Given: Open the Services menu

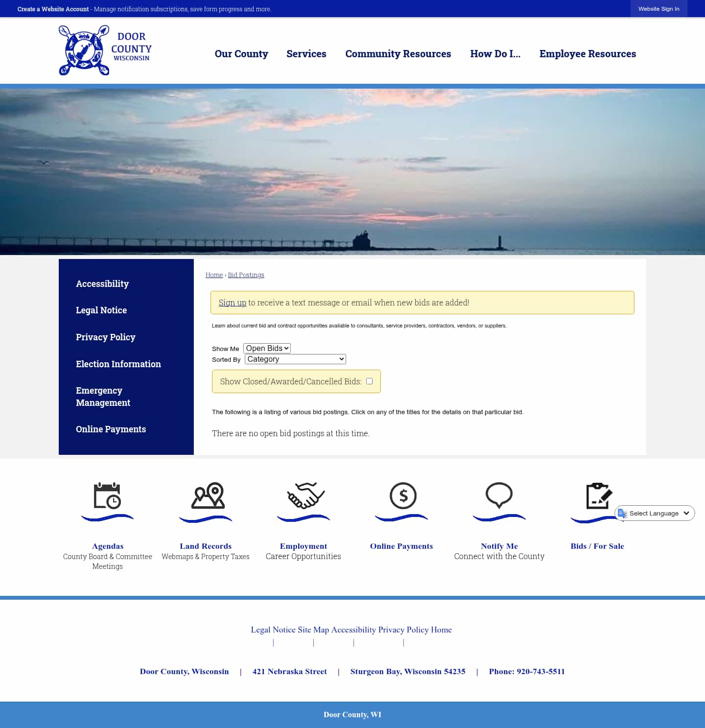Looking at the screenshot, I should 306,54.
